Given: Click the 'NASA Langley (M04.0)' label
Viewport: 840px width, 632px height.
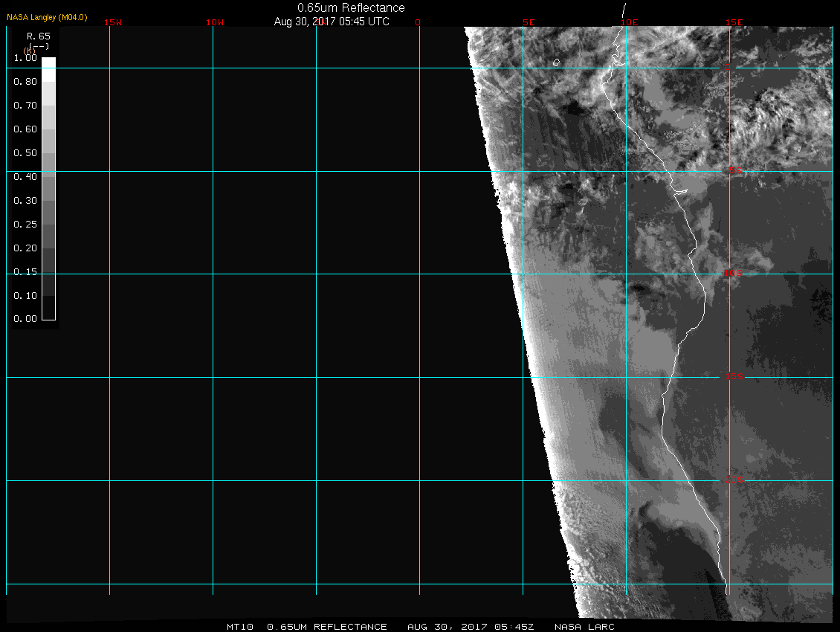Looking at the screenshot, I should [47, 17].
